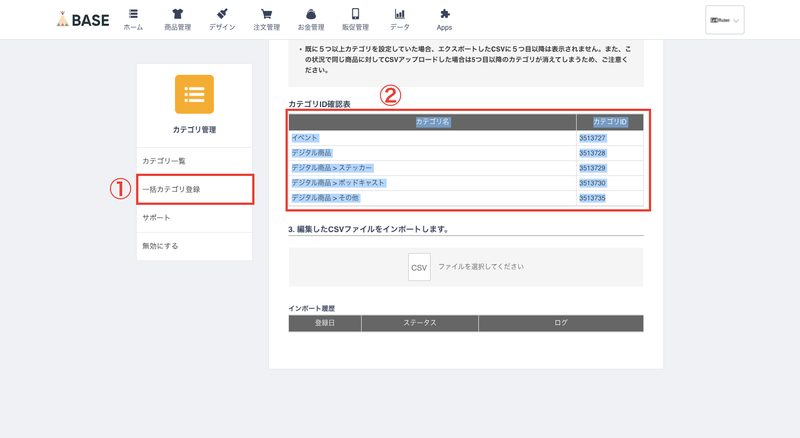Screen dimensions: 800x438
Task: Open デザイン brush icon
Action: tap(222, 14)
